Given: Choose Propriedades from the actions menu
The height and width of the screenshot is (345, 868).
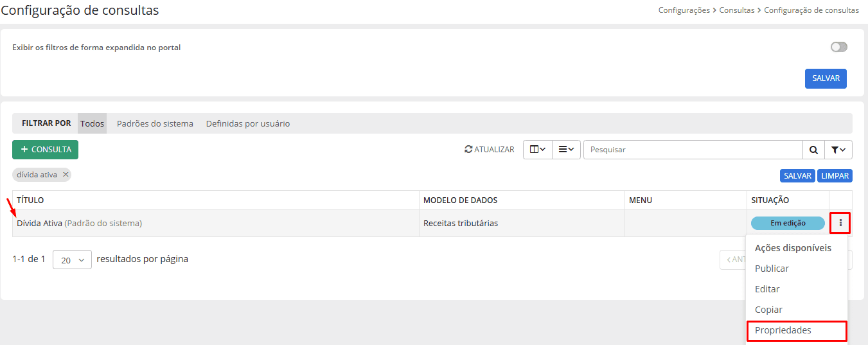Looking at the screenshot, I should click(783, 330).
